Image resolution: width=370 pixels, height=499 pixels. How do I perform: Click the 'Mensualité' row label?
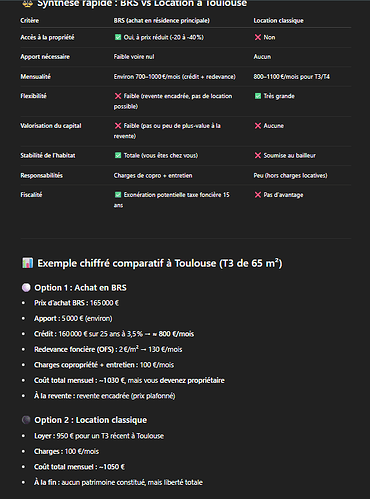(x=36, y=77)
